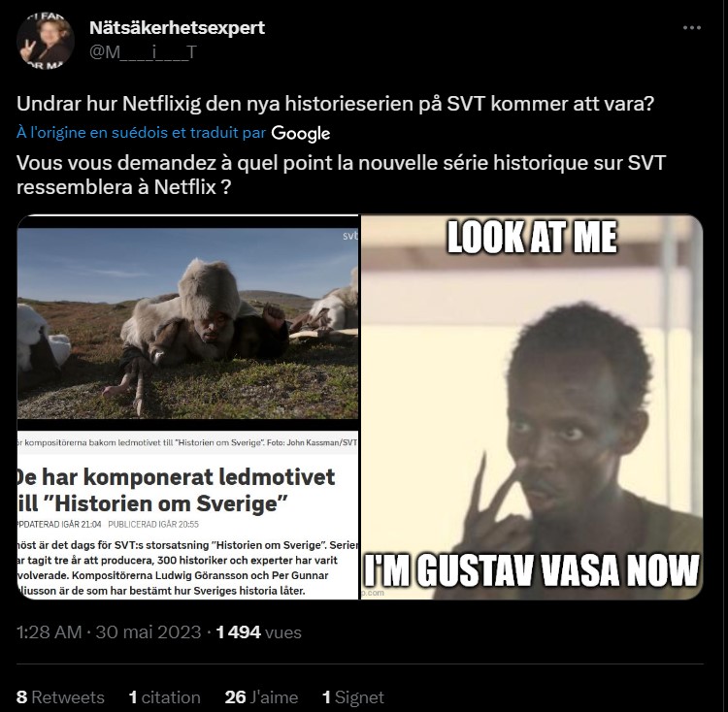The image size is (728, 712).
Task: Show the 8 Retweets list
Action: 60,697
